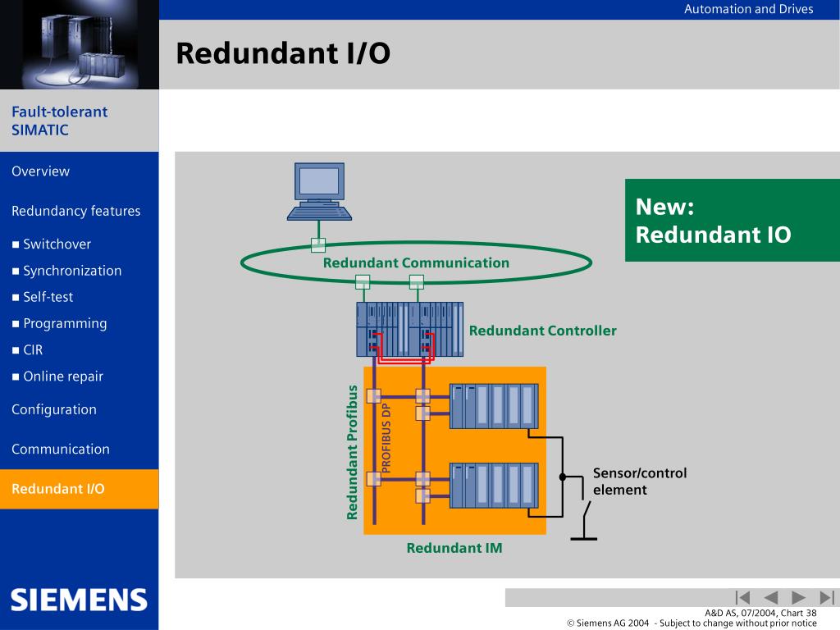Click the 'Automation and Drives' header text
This screenshot has width=840, height=630.
click(x=748, y=9)
